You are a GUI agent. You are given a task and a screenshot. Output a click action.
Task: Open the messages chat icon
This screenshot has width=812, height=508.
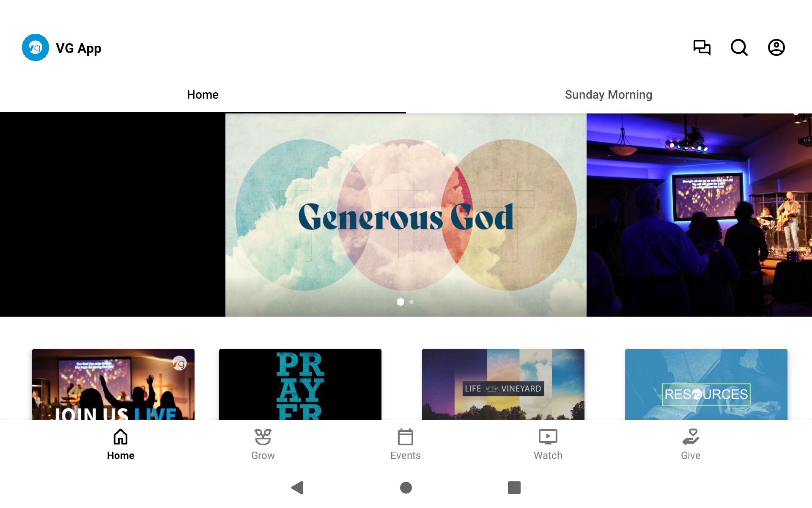pyautogui.click(x=702, y=47)
